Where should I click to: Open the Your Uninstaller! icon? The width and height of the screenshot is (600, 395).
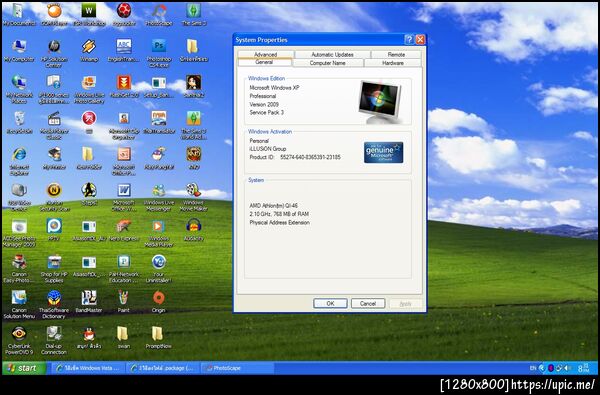click(x=158, y=269)
